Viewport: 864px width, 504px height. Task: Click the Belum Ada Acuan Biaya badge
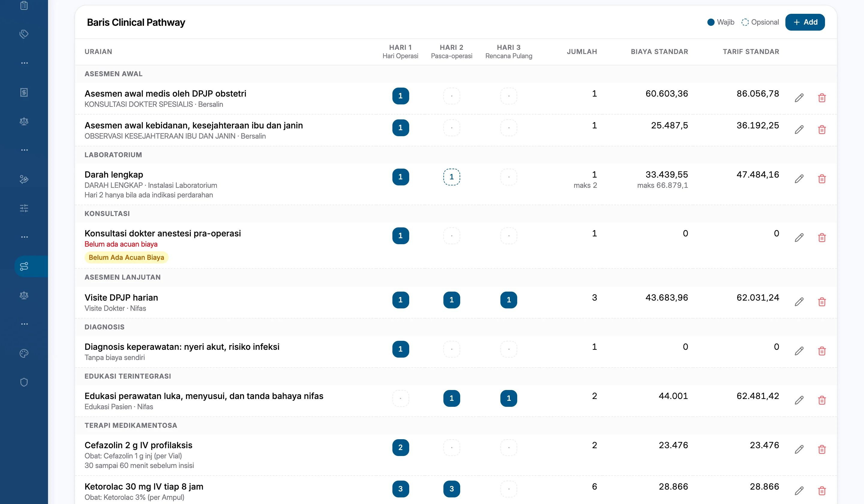pyautogui.click(x=126, y=257)
